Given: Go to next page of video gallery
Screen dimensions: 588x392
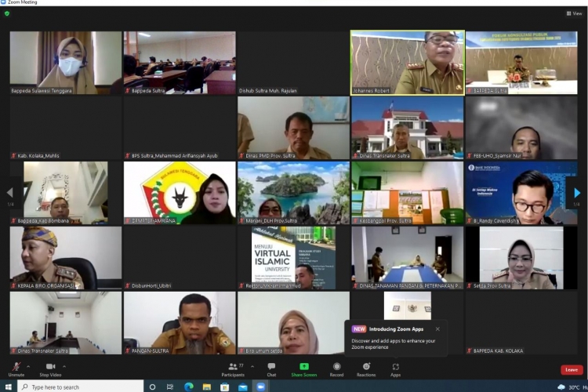Looking at the screenshot, I should pos(578,193).
